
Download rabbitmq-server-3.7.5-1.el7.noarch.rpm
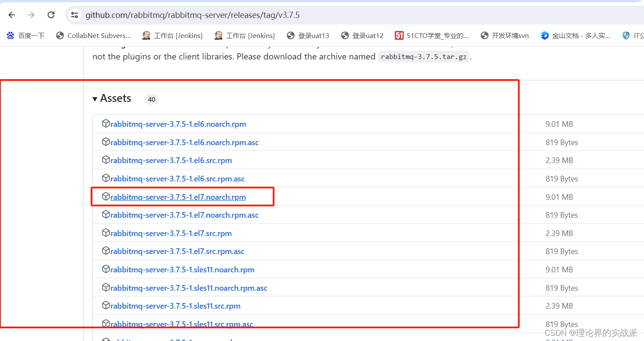coord(178,197)
